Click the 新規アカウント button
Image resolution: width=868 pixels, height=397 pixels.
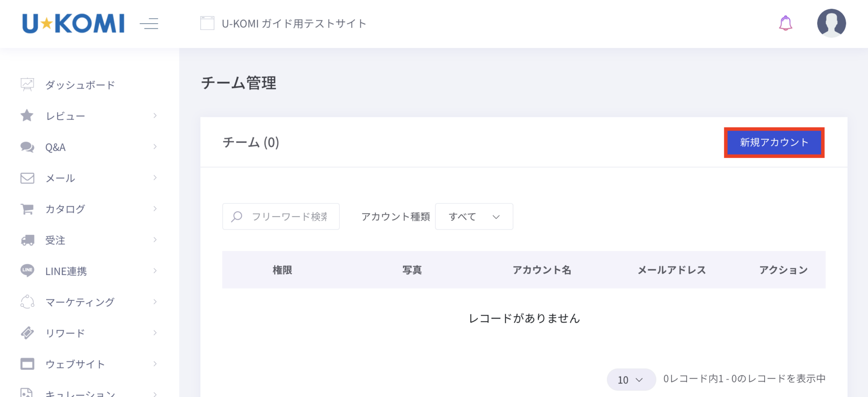pyautogui.click(x=774, y=142)
